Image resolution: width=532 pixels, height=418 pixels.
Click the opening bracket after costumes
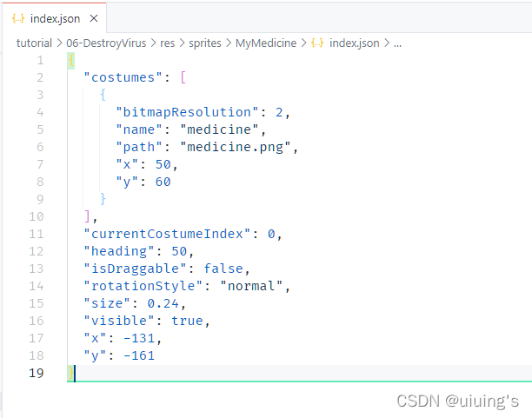point(183,77)
